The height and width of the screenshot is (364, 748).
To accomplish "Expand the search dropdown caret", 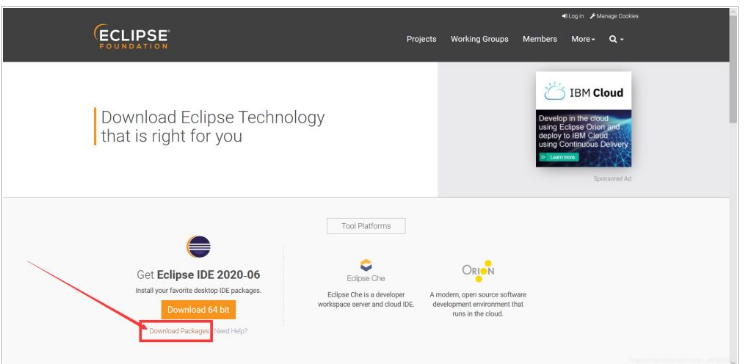I will pos(622,40).
